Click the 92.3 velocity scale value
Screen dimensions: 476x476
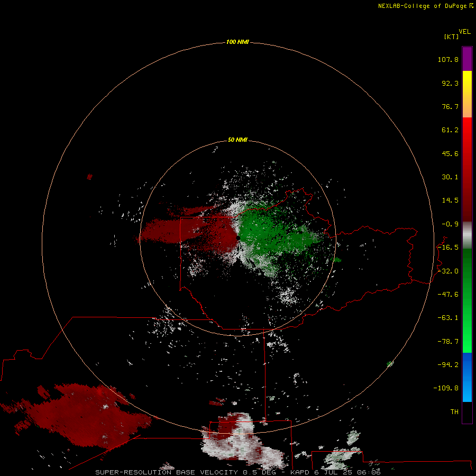click(450, 83)
